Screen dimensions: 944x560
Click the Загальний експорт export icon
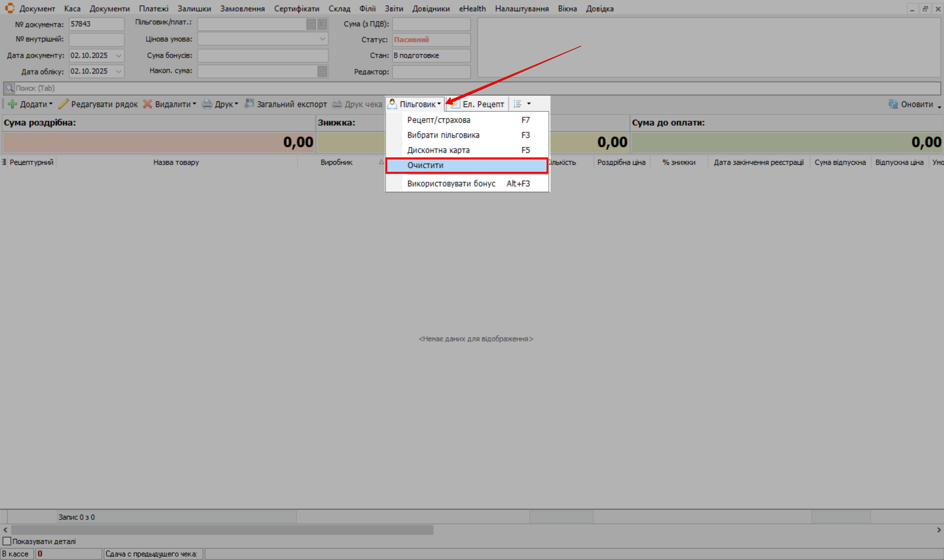(x=249, y=104)
